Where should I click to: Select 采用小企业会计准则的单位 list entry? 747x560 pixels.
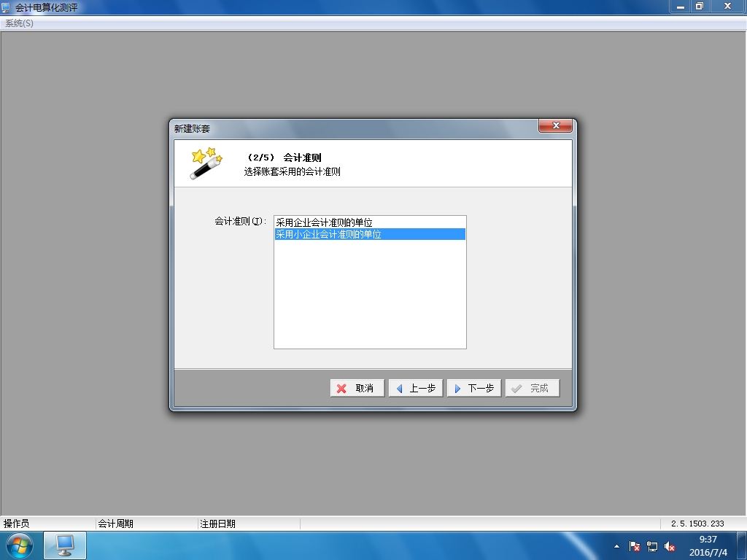pos(370,234)
